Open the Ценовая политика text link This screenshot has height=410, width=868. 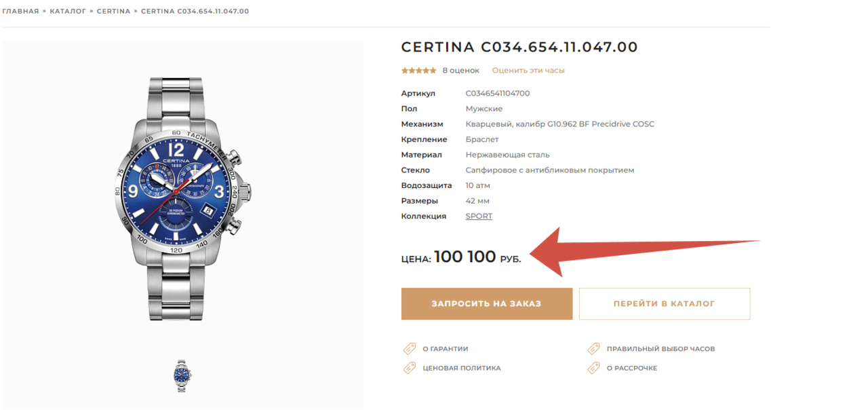click(461, 368)
